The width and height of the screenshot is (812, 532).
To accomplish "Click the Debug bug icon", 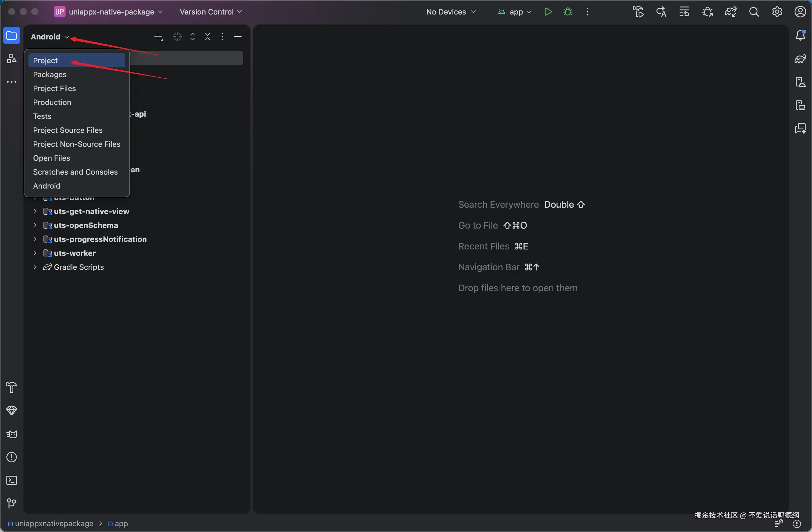I will 568,12.
